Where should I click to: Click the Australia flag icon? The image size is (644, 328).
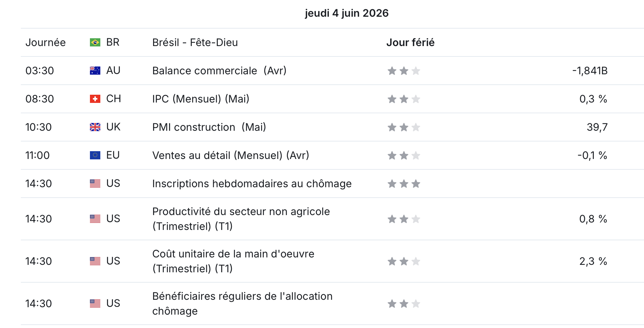point(95,71)
